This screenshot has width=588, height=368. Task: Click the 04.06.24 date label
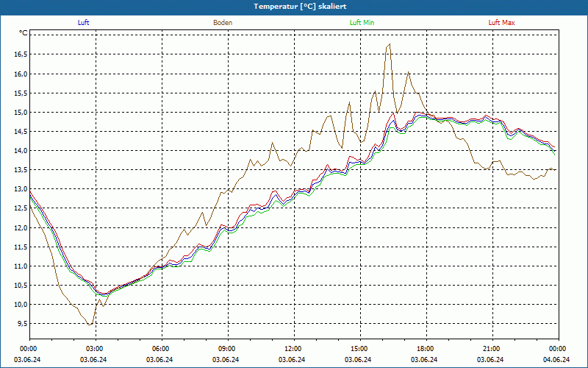coord(556,359)
